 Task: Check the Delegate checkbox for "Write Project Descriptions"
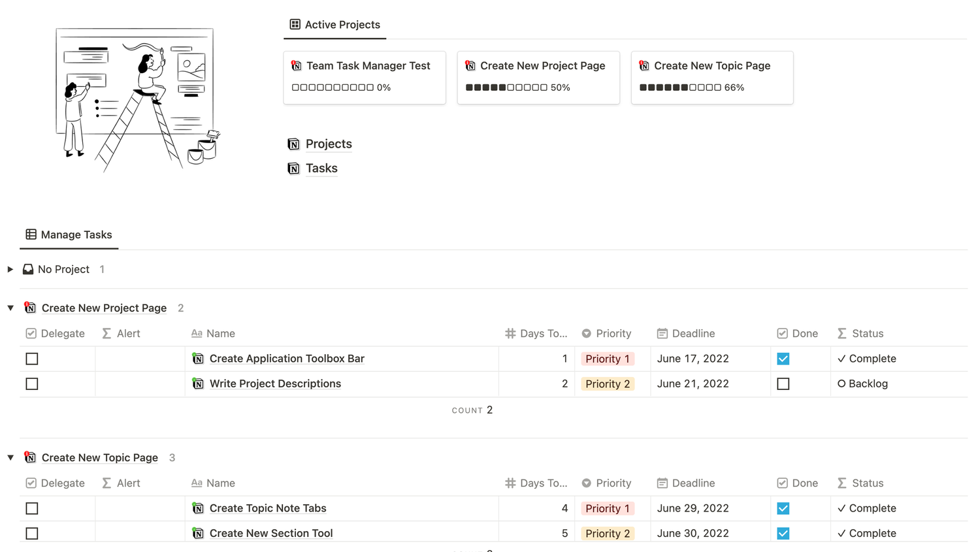31,383
